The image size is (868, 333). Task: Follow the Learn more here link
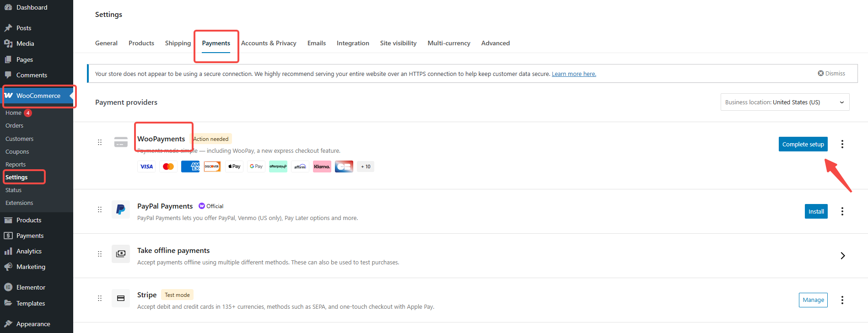tap(574, 74)
